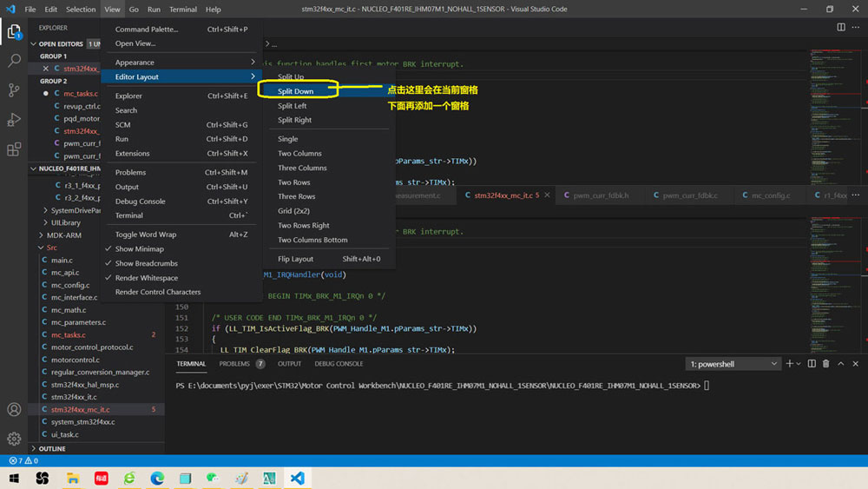This screenshot has width=868, height=489.
Task: Kill terminal with trash icon
Action: [826, 364]
